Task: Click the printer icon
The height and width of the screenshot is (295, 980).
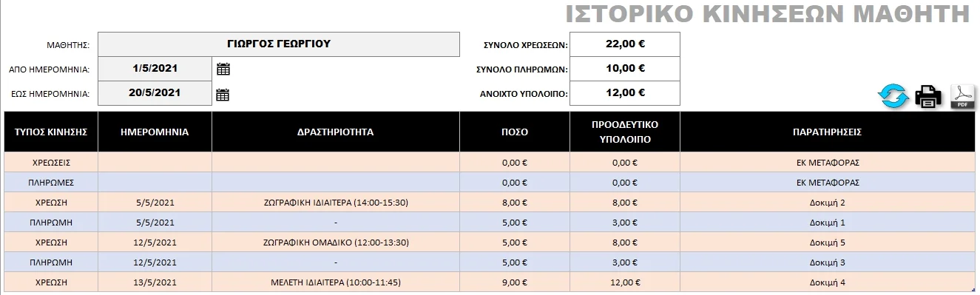Action: [928, 96]
